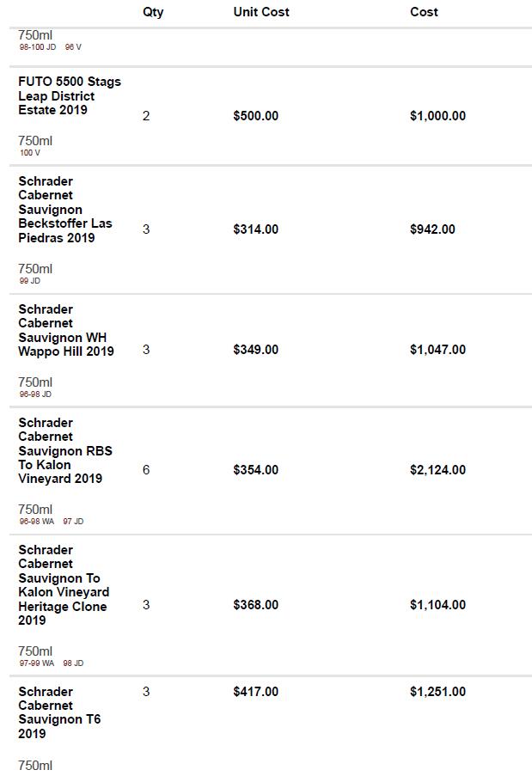Image resolution: width=532 pixels, height=776 pixels.
Task: Open Schrader Beckstoffer Las Piedras 2019 wine
Action: (x=64, y=210)
